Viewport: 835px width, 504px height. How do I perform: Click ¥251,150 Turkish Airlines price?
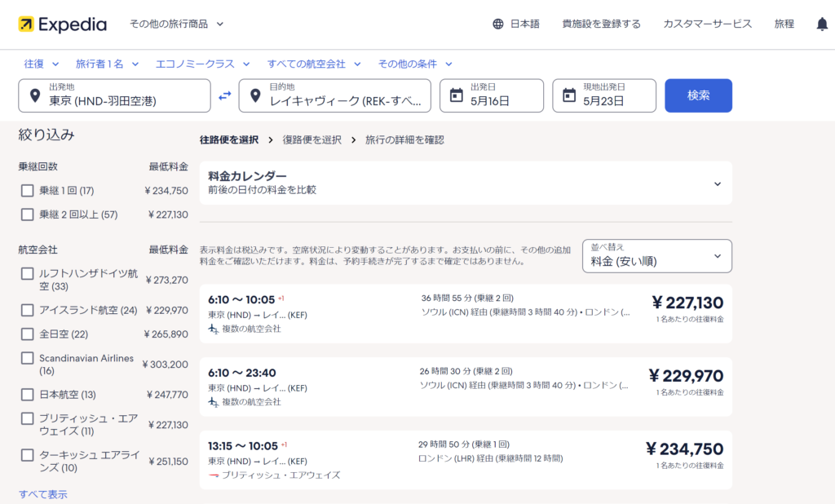click(168, 462)
